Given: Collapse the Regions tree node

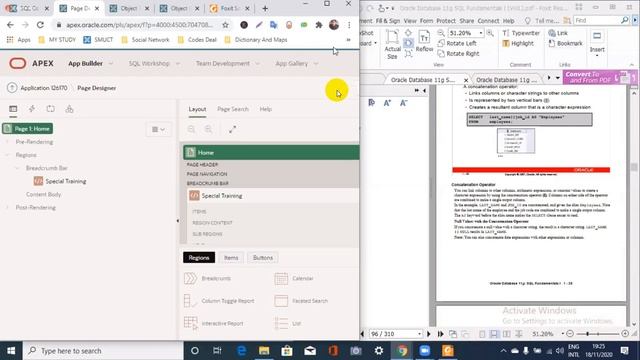Looking at the screenshot, I should pyautogui.click(x=7, y=155).
